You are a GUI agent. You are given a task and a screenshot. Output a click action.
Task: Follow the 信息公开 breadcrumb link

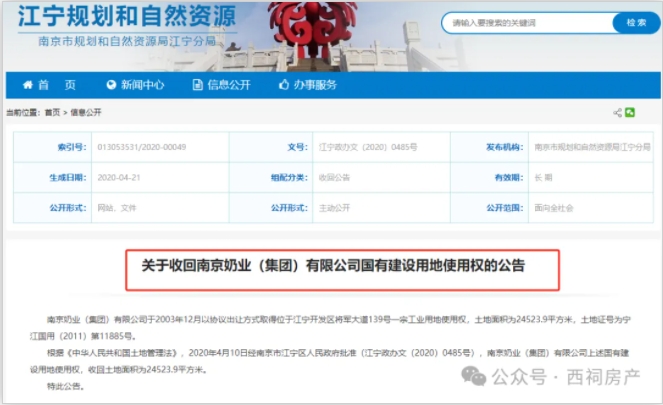coord(85,113)
